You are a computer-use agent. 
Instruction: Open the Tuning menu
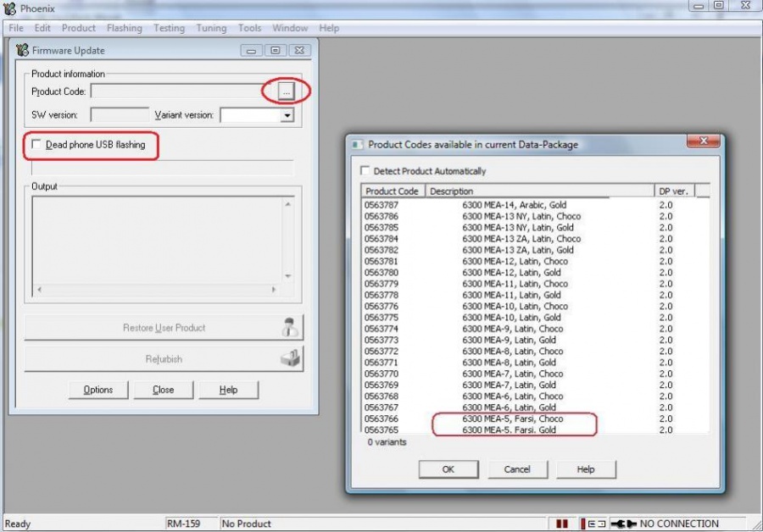click(x=211, y=28)
